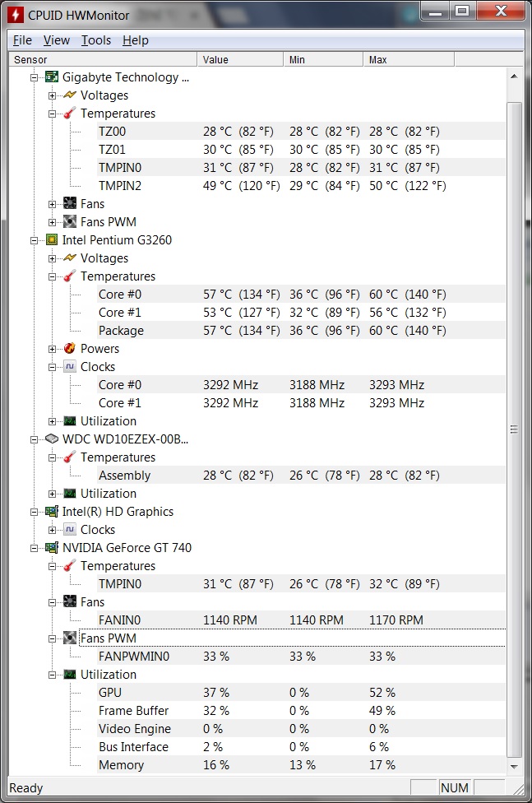
Task: Expand the Utilization node under Intel Pentium
Action: (x=53, y=421)
